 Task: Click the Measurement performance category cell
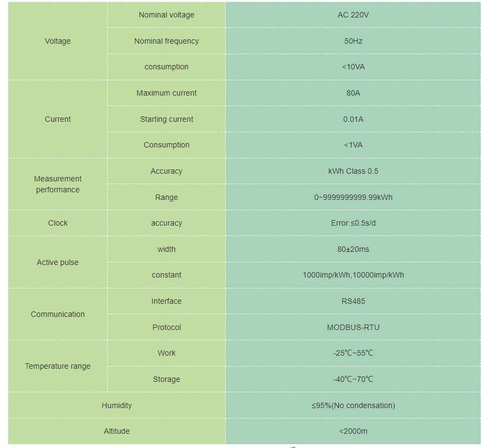pos(57,184)
